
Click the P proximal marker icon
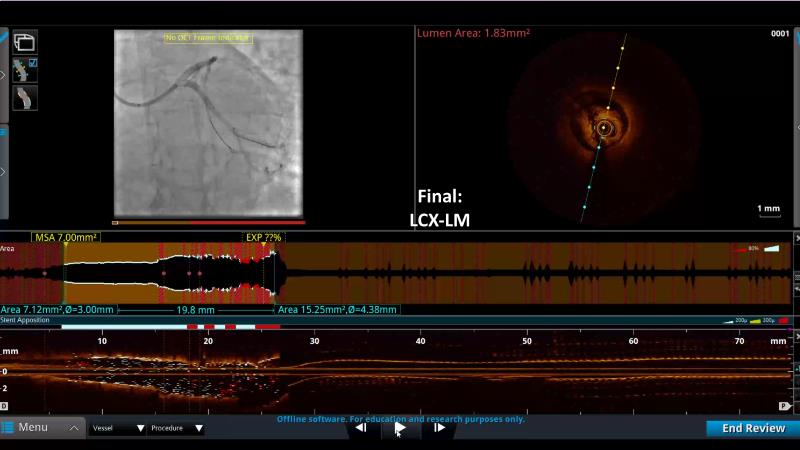(x=784, y=406)
